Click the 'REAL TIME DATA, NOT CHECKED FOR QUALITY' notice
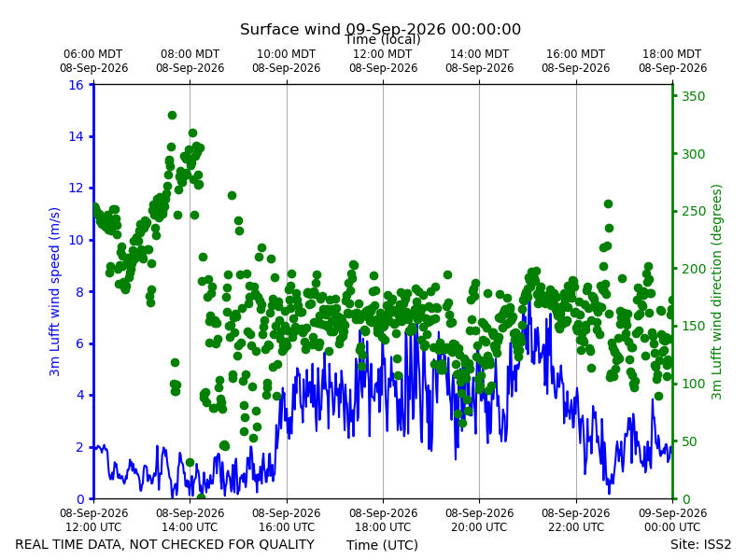747x560 pixels. 165,544
